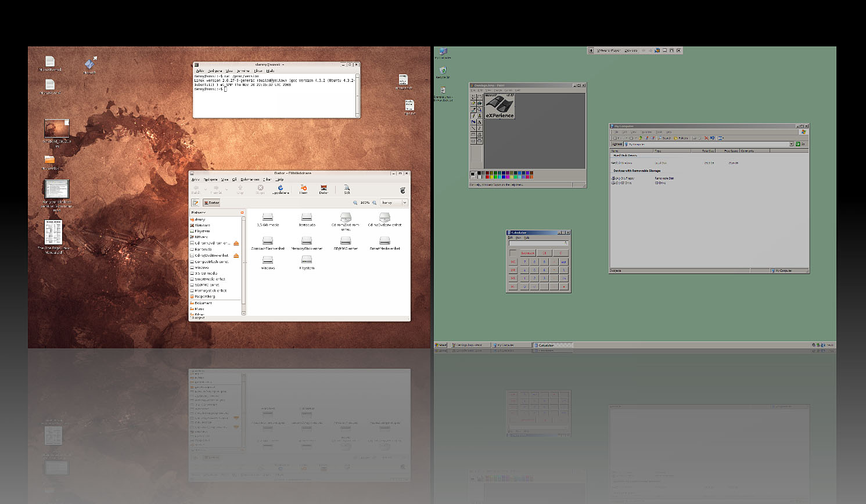This screenshot has width=866, height=504.
Task: Click Folders in My Computer toolbar
Action: coord(681,138)
